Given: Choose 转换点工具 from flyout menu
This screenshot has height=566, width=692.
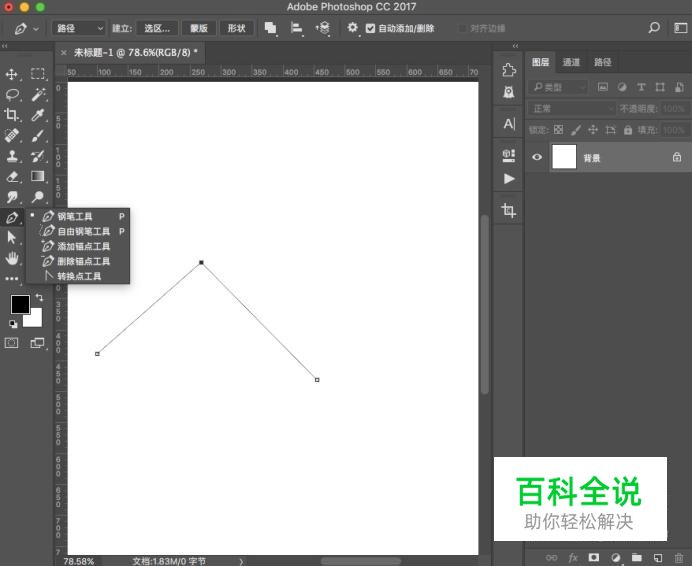Looking at the screenshot, I should point(78,276).
